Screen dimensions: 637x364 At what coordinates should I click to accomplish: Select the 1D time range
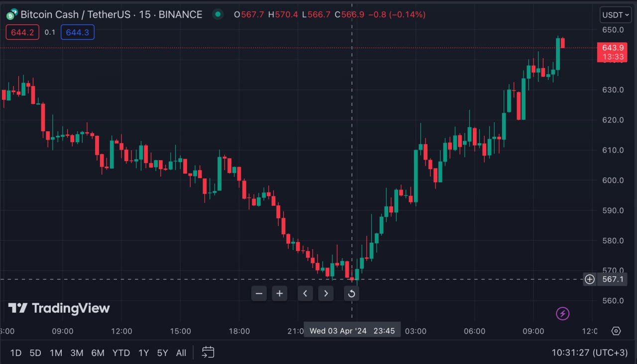(x=16, y=353)
